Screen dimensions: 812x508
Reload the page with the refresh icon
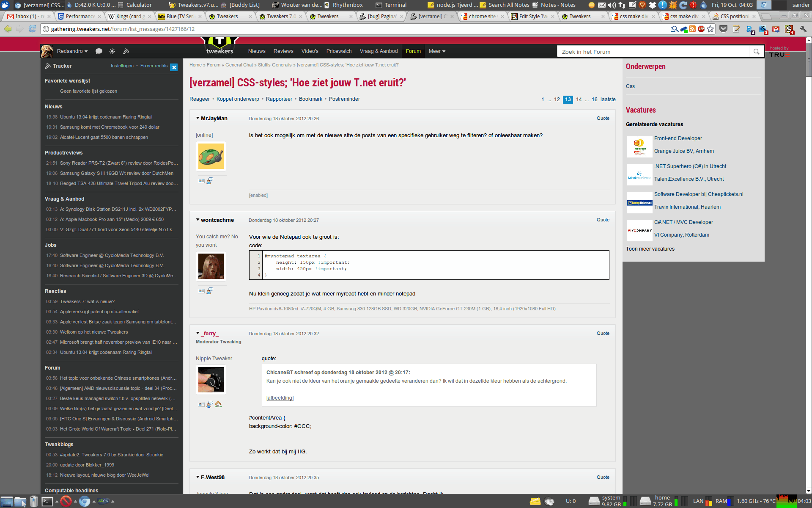click(32, 29)
